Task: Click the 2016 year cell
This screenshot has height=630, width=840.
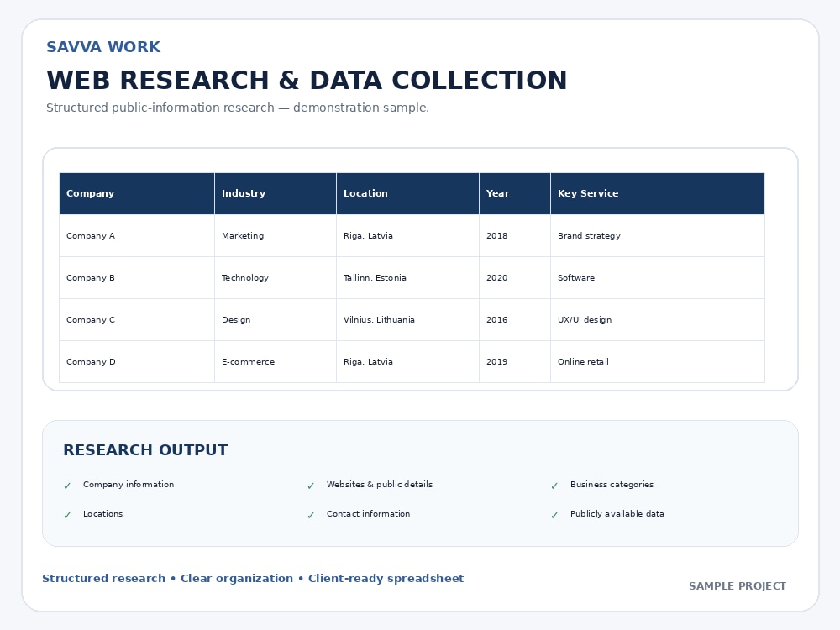Action: pos(515,320)
